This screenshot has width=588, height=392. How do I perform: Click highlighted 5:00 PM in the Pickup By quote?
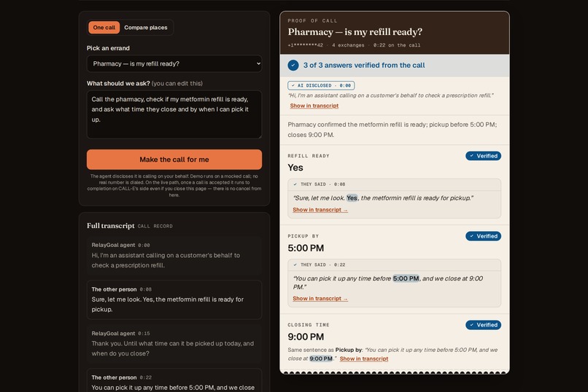click(406, 278)
